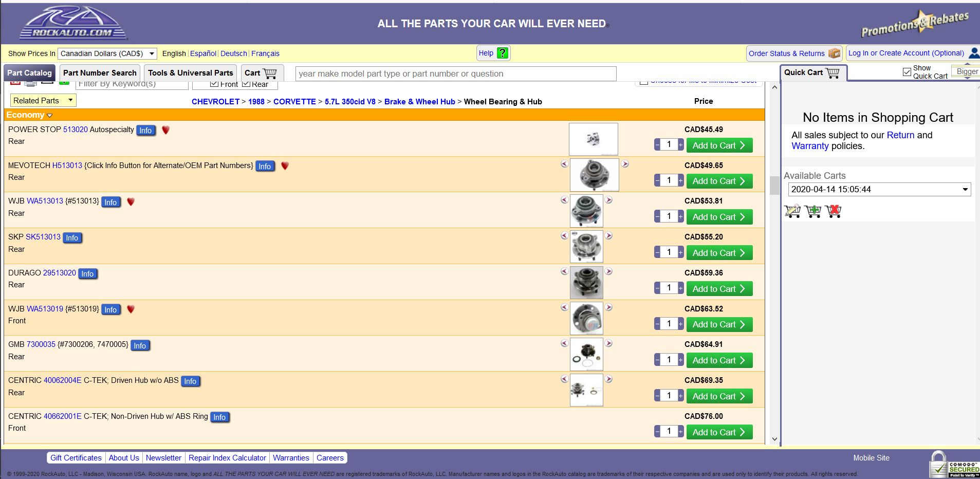Open the Brake & Wheel Hub breadcrumb link

point(419,102)
